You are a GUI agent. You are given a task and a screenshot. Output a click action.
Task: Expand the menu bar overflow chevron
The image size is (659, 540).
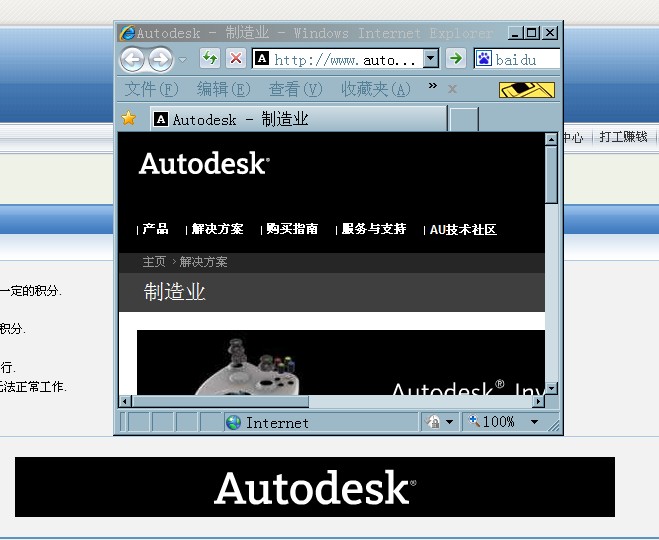click(432, 86)
